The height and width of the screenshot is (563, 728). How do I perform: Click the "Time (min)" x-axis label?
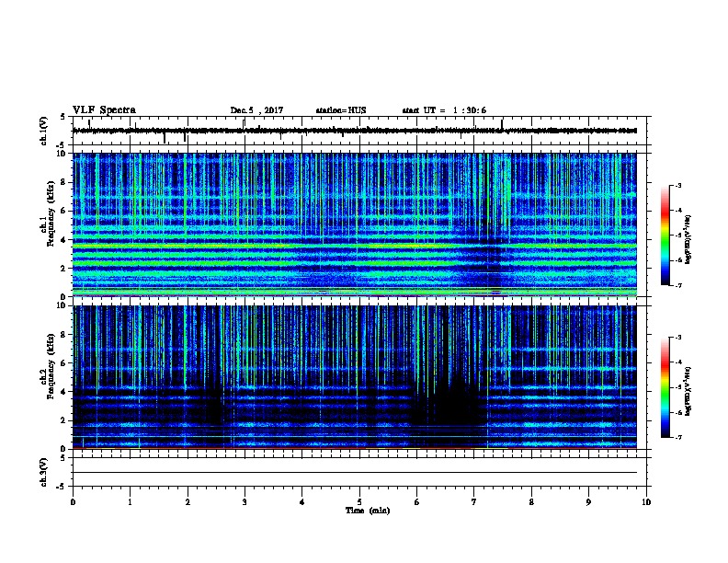pyautogui.click(x=368, y=511)
